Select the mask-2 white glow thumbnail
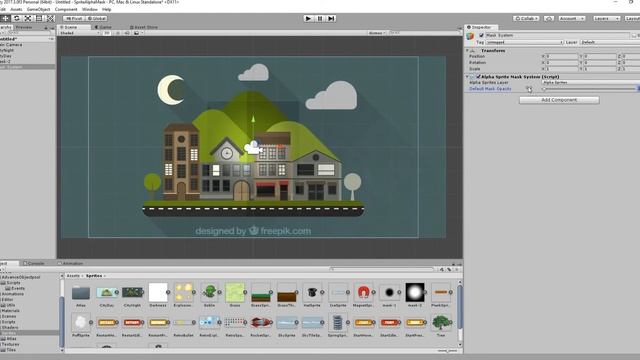This screenshot has height=360, width=640. pyautogui.click(x=415, y=292)
